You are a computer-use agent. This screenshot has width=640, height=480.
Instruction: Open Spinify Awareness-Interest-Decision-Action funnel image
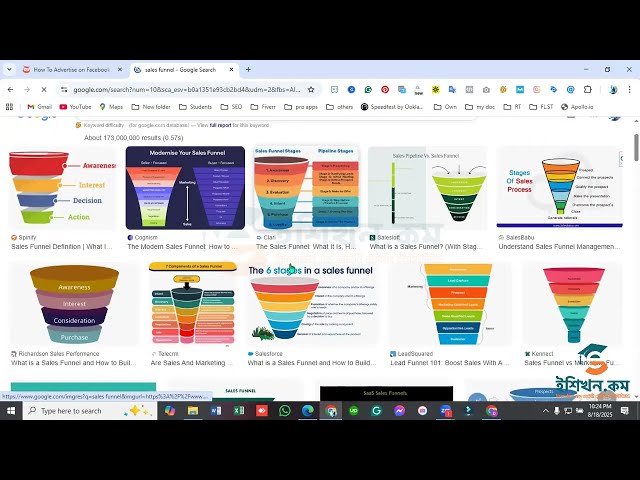62,188
